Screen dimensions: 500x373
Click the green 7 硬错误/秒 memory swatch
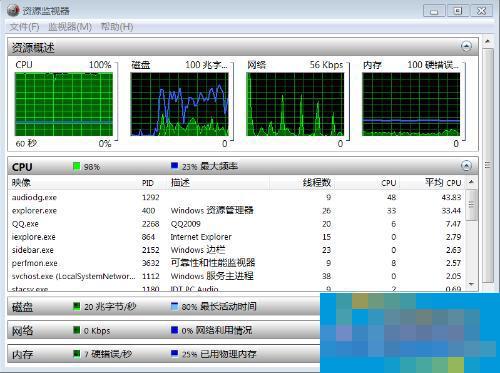[76, 353]
